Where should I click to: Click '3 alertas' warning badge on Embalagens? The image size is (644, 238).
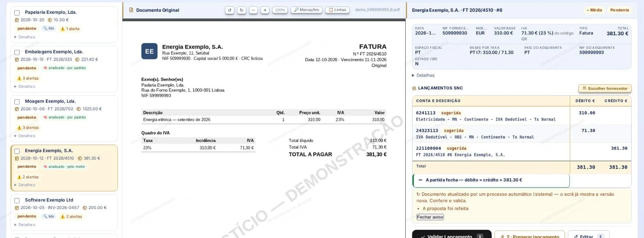[28, 78]
